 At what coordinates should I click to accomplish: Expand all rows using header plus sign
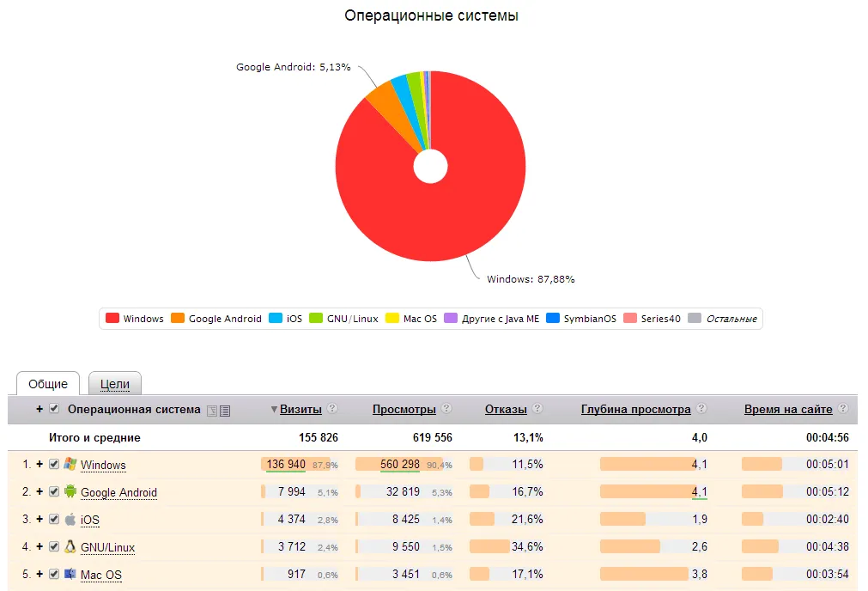(x=39, y=409)
